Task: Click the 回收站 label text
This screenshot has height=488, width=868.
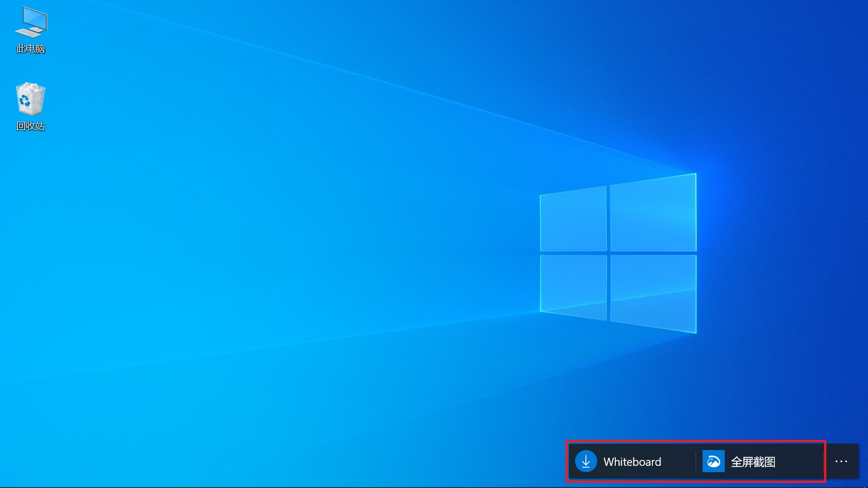Action: (31, 126)
